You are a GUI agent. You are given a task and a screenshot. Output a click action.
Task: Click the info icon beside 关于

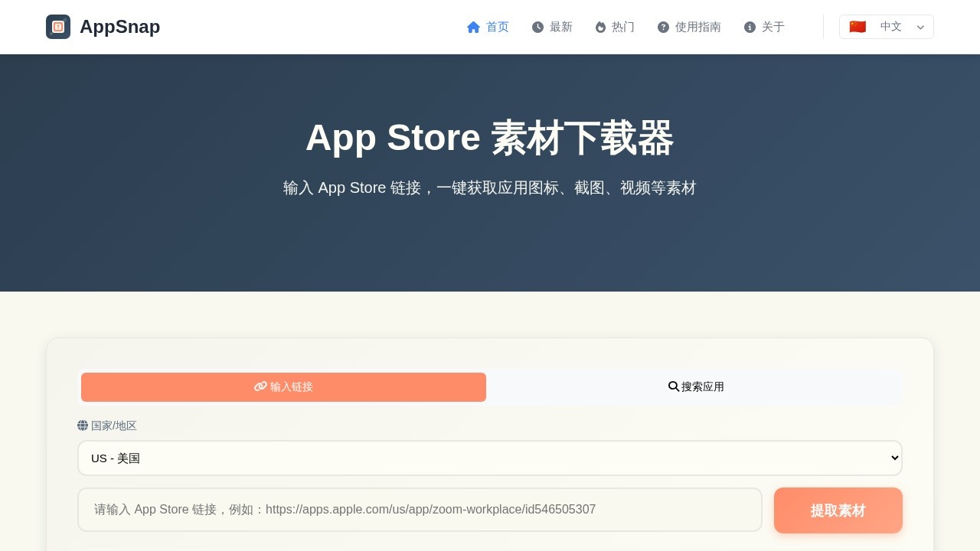pos(750,27)
